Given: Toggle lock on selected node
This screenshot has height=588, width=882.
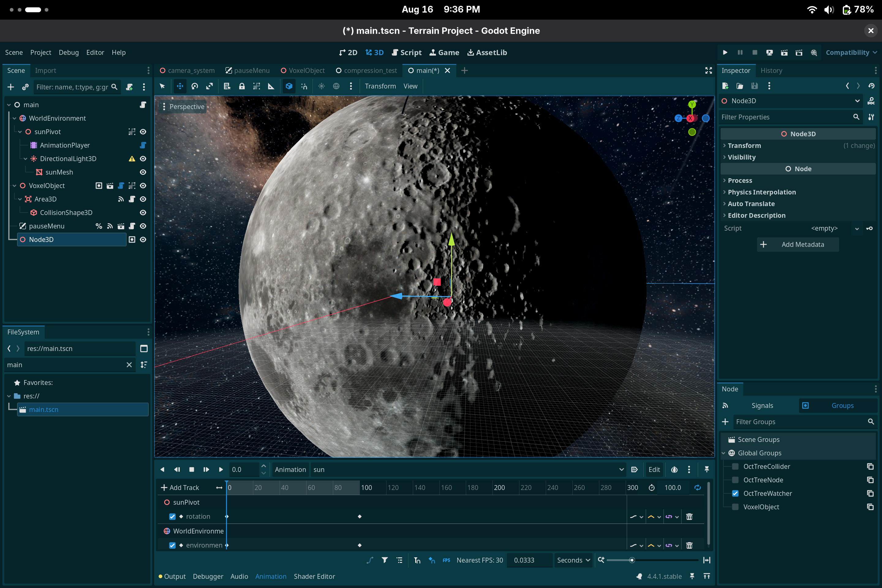Looking at the screenshot, I should pyautogui.click(x=242, y=86).
